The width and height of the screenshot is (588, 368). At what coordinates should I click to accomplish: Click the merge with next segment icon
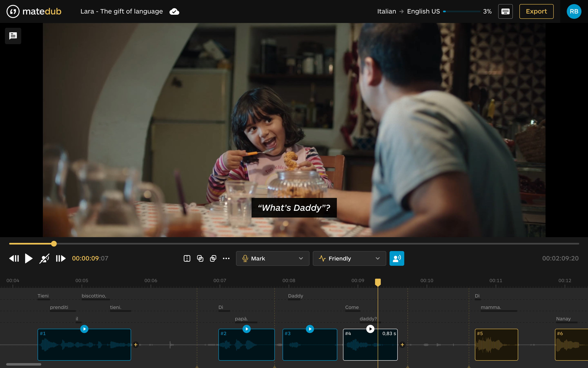(213, 258)
